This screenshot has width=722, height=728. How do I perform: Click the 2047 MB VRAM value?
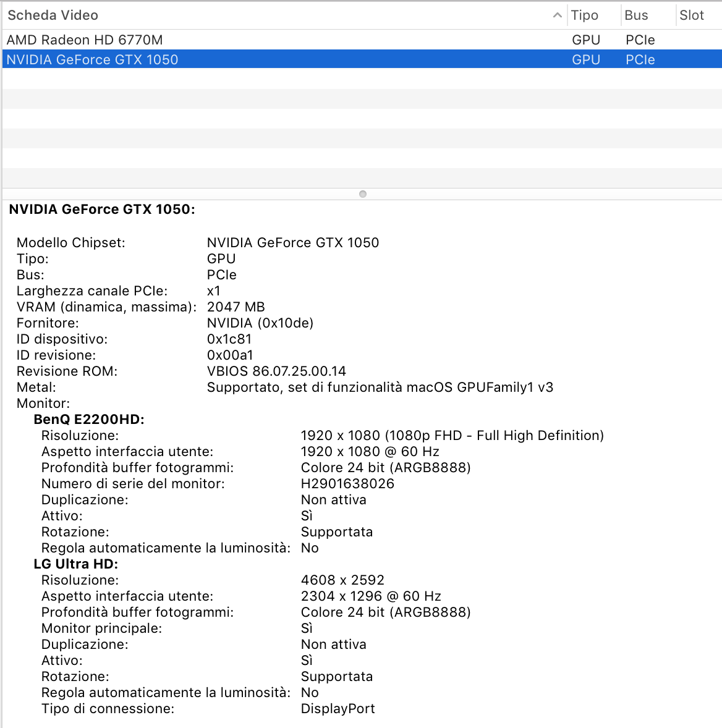pyautogui.click(x=236, y=307)
